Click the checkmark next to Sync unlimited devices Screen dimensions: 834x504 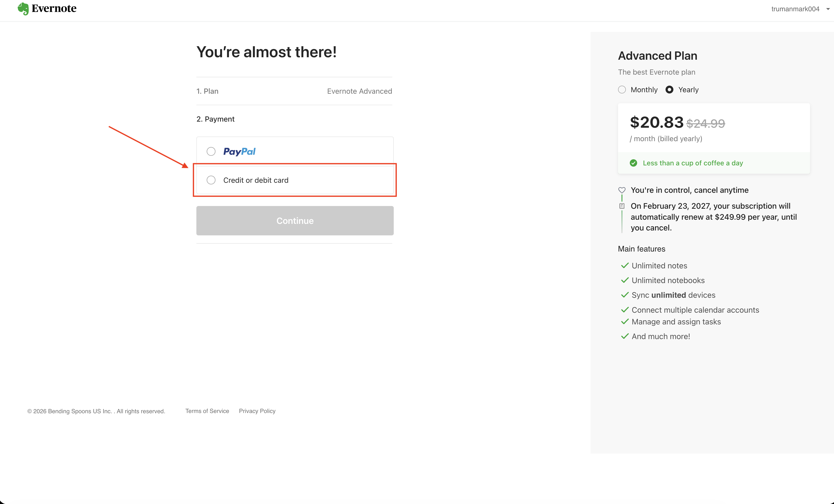(624, 295)
